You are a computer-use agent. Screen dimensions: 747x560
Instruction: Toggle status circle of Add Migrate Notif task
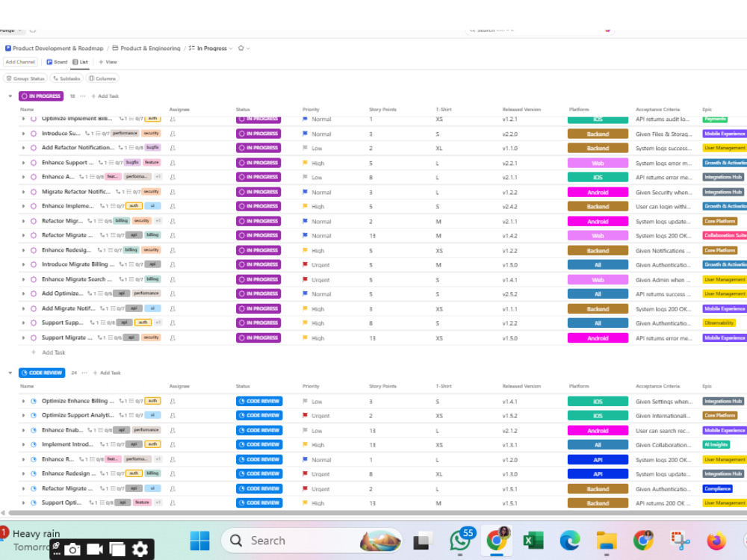[34, 308]
